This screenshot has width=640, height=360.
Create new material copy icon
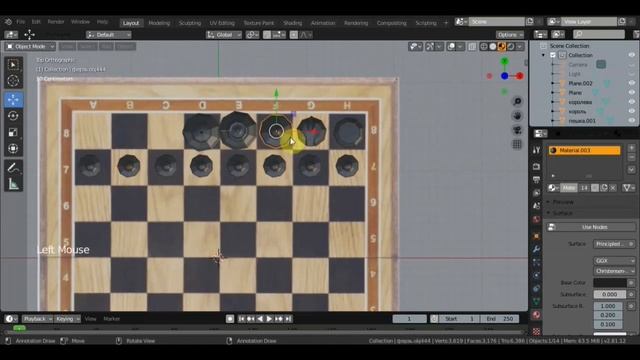coord(604,188)
